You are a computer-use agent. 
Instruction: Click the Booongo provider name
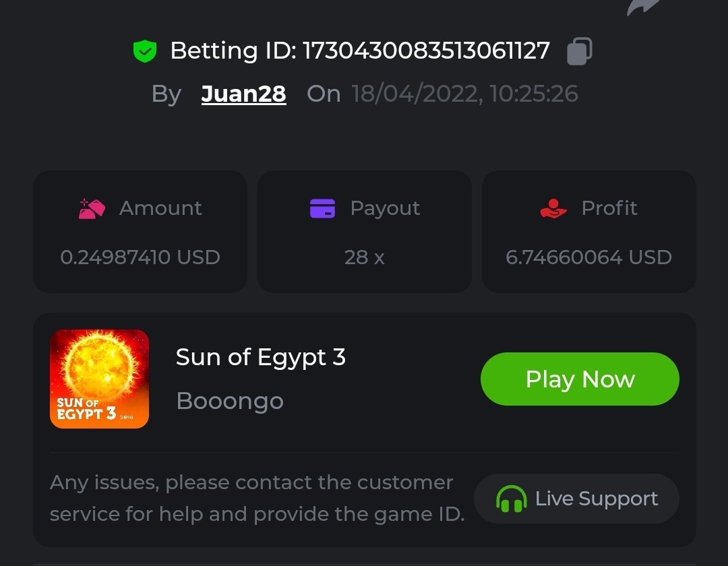230,401
